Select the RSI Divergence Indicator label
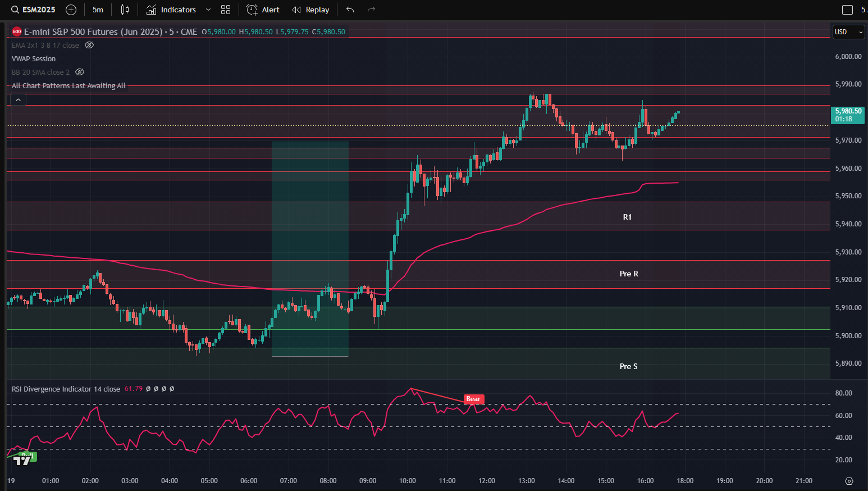The image size is (868, 491). pos(66,389)
